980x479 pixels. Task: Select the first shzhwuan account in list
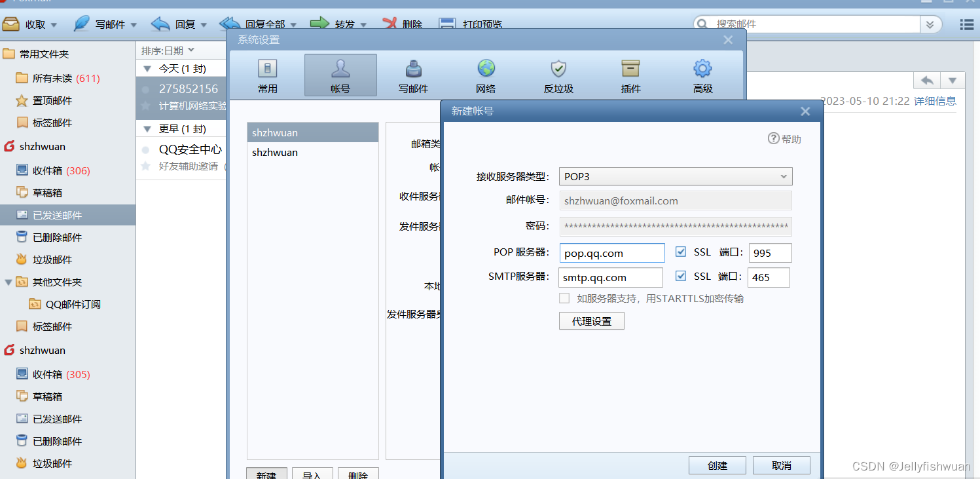tap(313, 132)
